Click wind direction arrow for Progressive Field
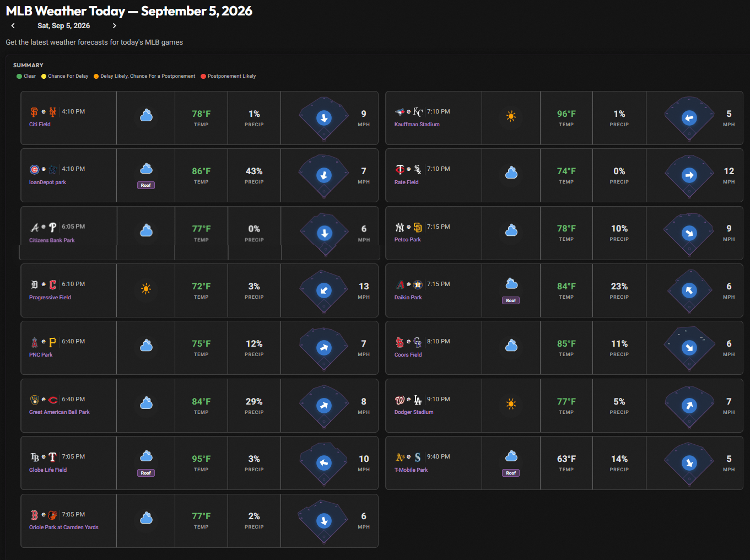750x560 pixels. click(324, 290)
